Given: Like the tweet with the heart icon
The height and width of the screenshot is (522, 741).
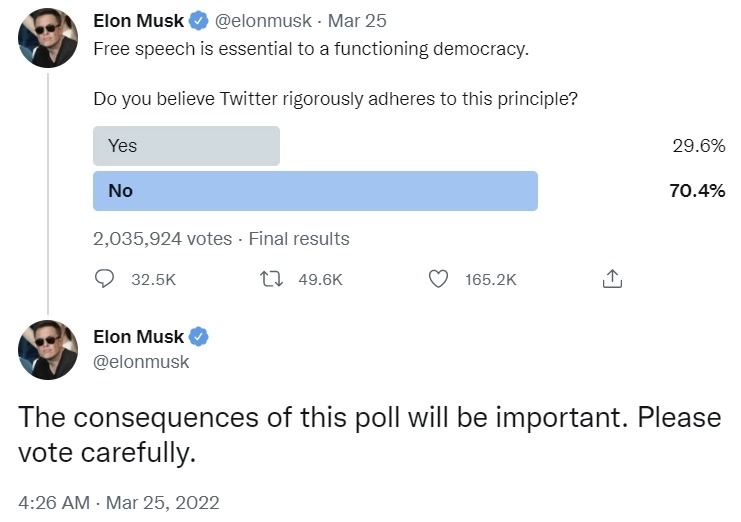Looking at the screenshot, I should pyautogui.click(x=438, y=279).
